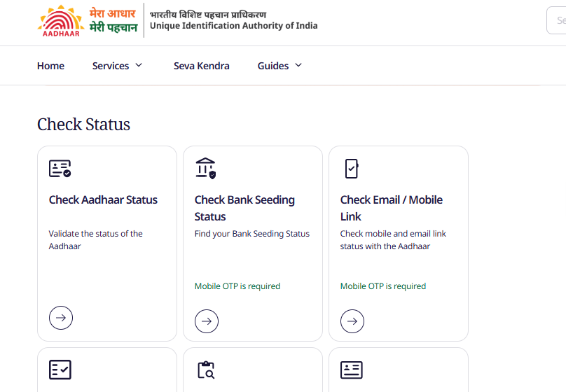Click the checklist icon in the bottom-left card
This screenshot has height=392, width=566.
(x=60, y=370)
